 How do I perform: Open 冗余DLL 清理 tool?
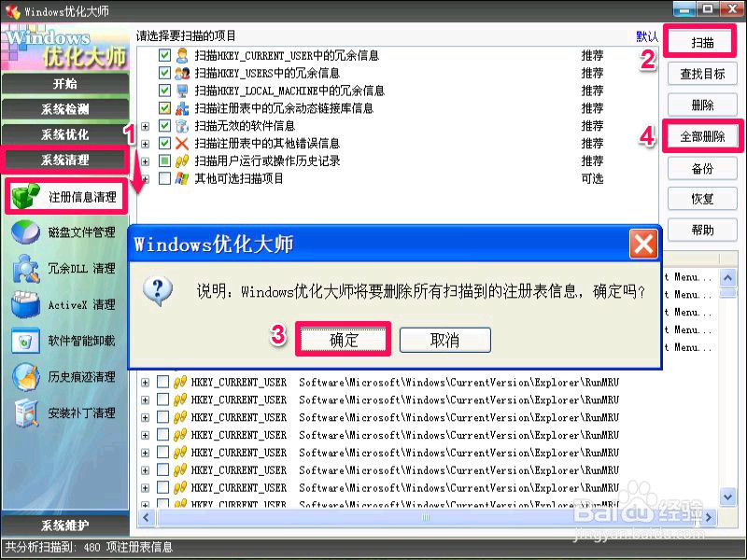pos(63,269)
